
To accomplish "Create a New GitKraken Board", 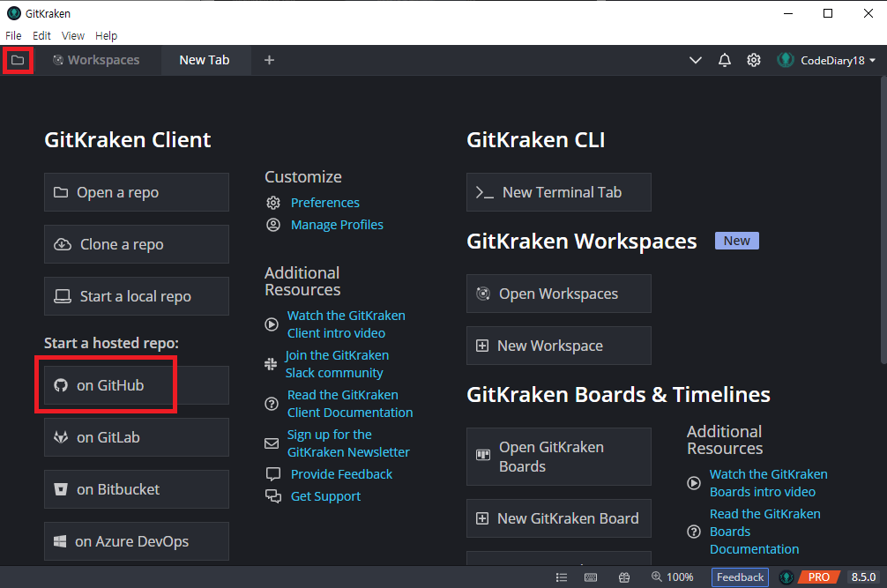I will click(558, 517).
